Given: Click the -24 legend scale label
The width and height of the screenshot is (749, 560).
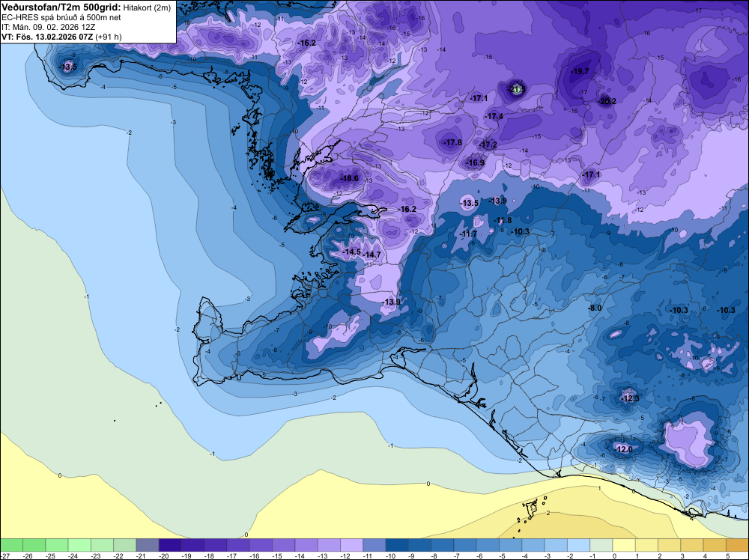Looking at the screenshot, I should 73,556.
